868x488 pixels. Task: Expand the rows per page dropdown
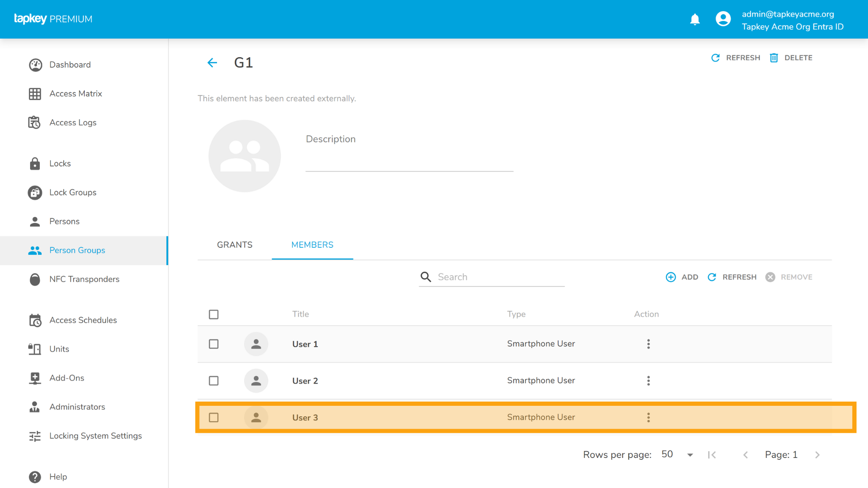point(677,455)
